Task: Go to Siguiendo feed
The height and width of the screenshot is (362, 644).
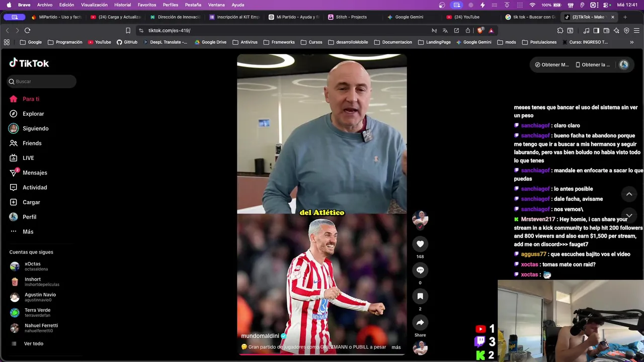Action: click(35, 128)
